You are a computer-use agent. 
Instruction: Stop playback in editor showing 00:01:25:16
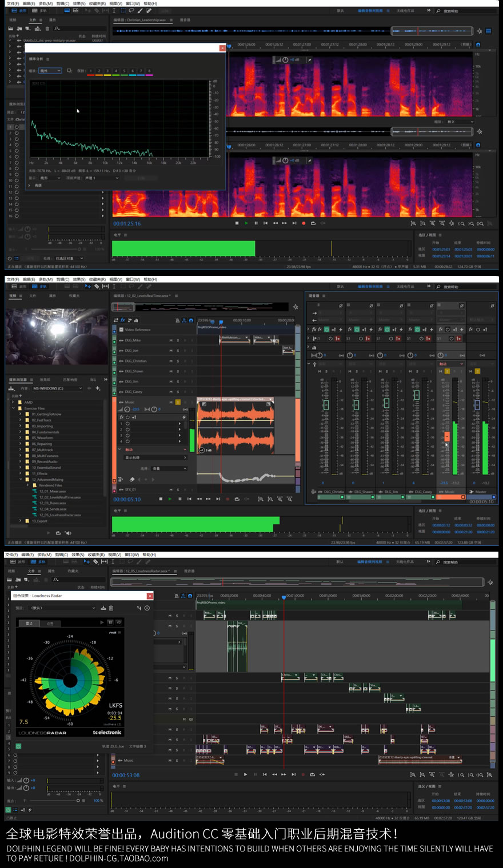237,223
